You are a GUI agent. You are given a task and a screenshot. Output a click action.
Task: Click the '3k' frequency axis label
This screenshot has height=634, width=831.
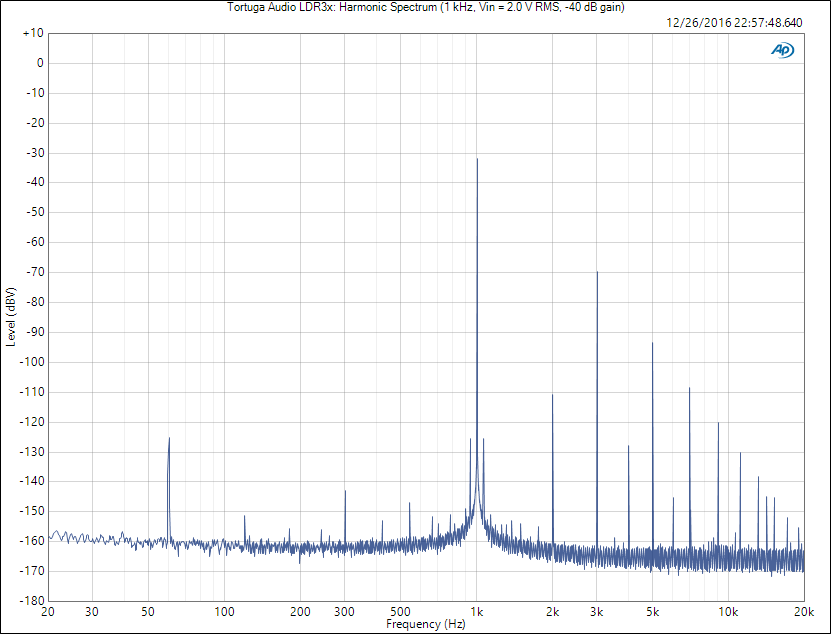(x=597, y=612)
